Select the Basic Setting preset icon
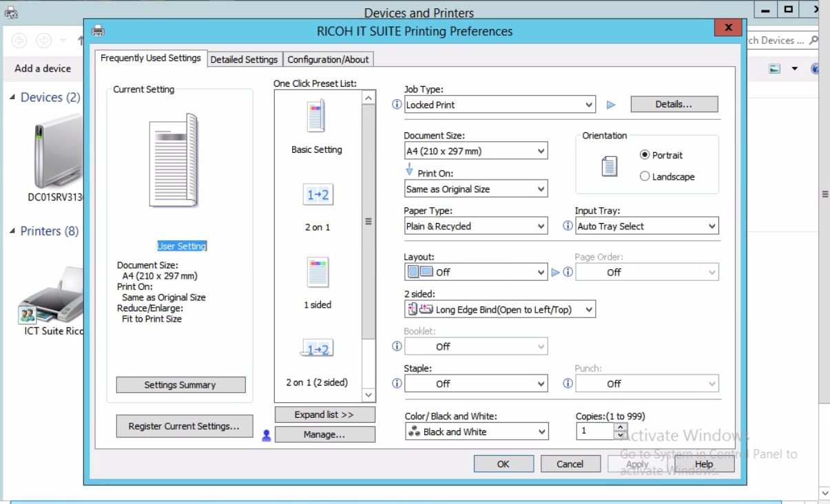The height and width of the screenshot is (504, 830). (x=316, y=116)
